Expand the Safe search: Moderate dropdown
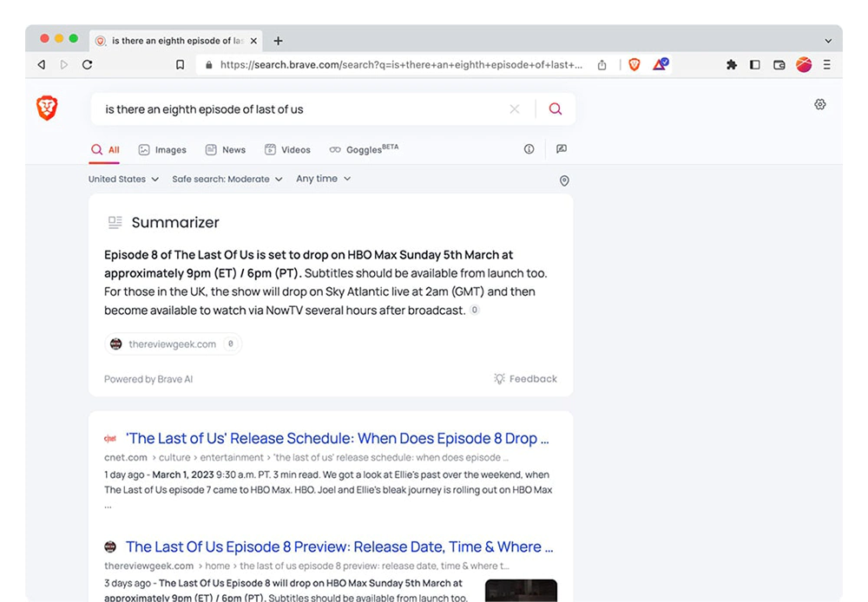 click(x=227, y=179)
